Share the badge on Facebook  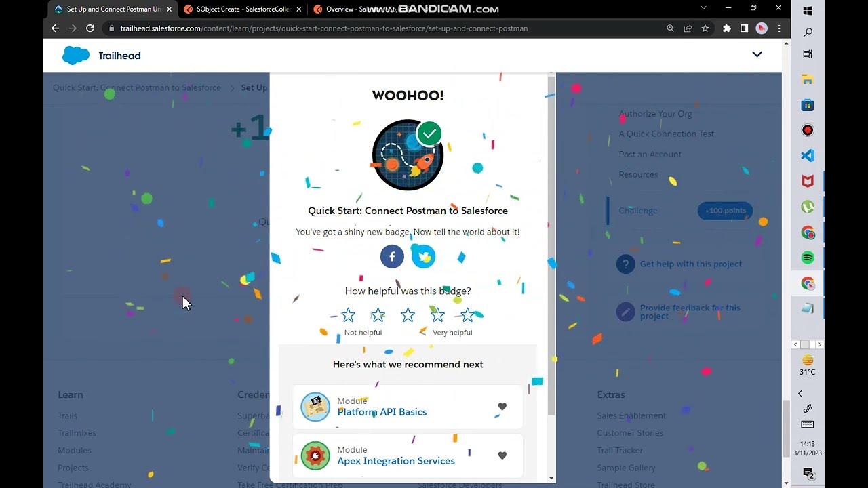(392, 257)
